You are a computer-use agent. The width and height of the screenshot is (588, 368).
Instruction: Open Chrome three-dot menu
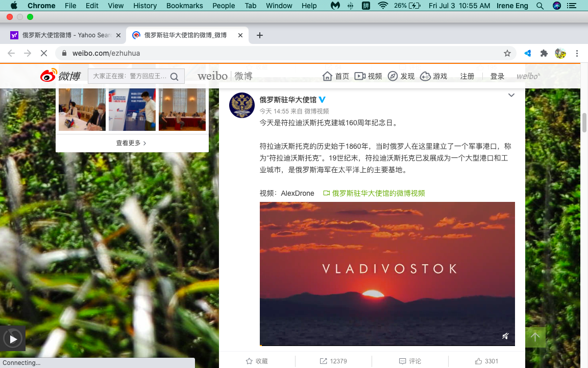pyautogui.click(x=577, y=53)
